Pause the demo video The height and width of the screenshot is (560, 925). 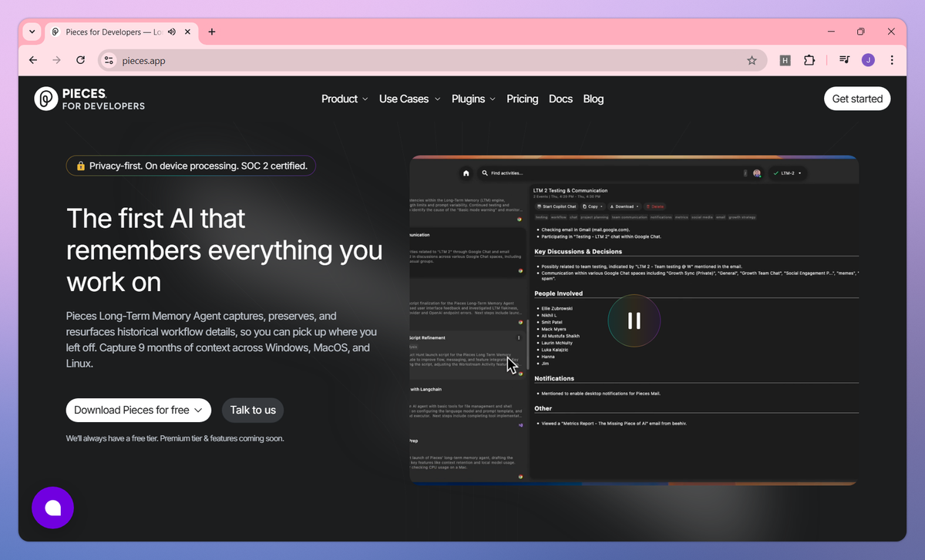(634, 320)
